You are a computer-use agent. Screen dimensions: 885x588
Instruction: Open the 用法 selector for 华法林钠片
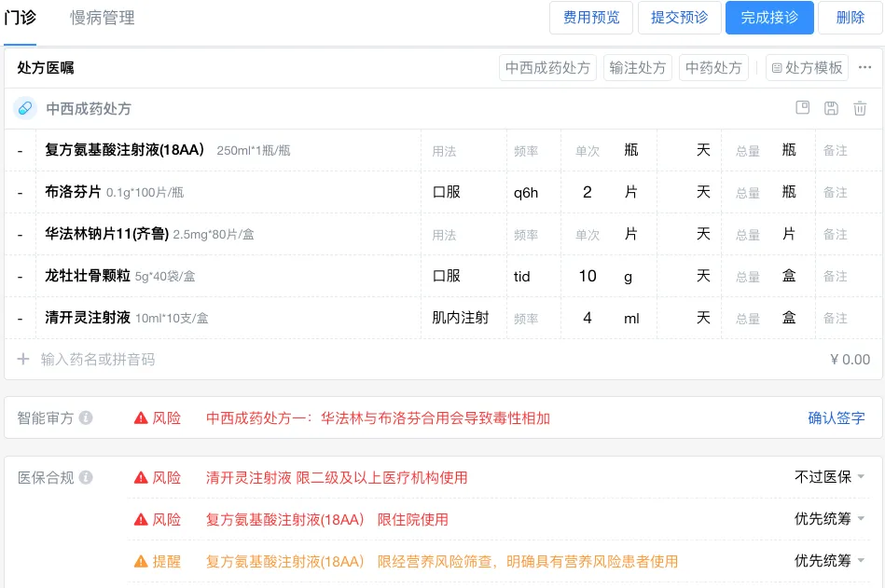click(x=444, y=235)
